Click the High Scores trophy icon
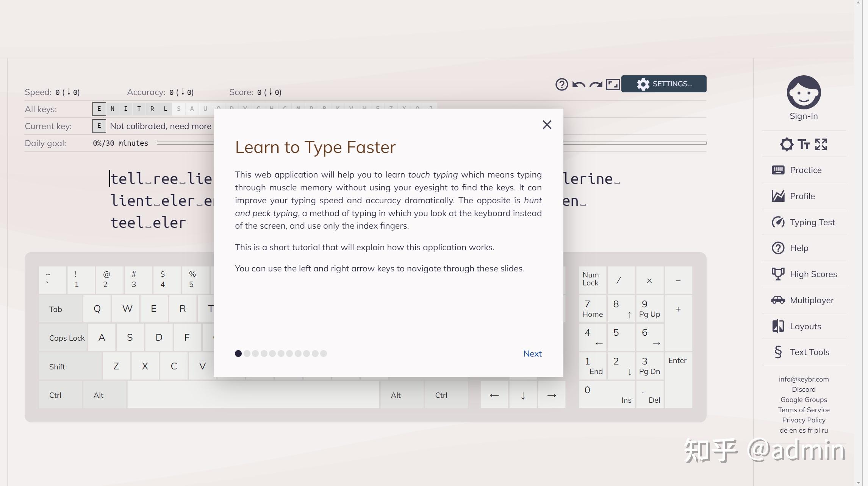This screenshot has width=868, height=486. click(778, 274)
